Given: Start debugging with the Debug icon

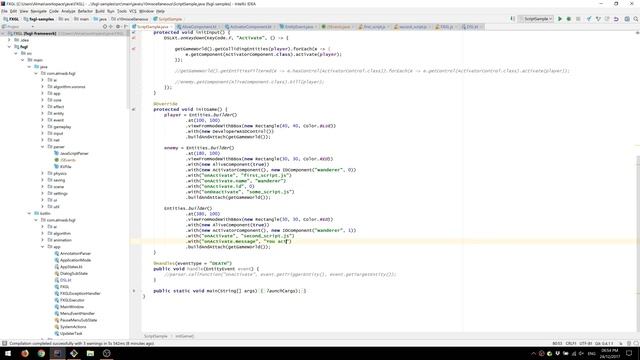Looking at the screenshot, I should tap(569, 19).
